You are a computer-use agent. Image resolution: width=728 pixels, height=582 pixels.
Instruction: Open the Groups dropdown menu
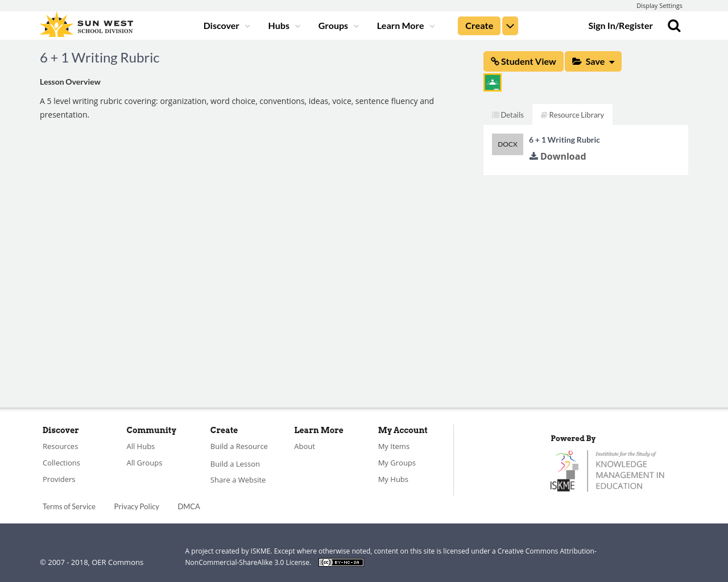(338, 26)
